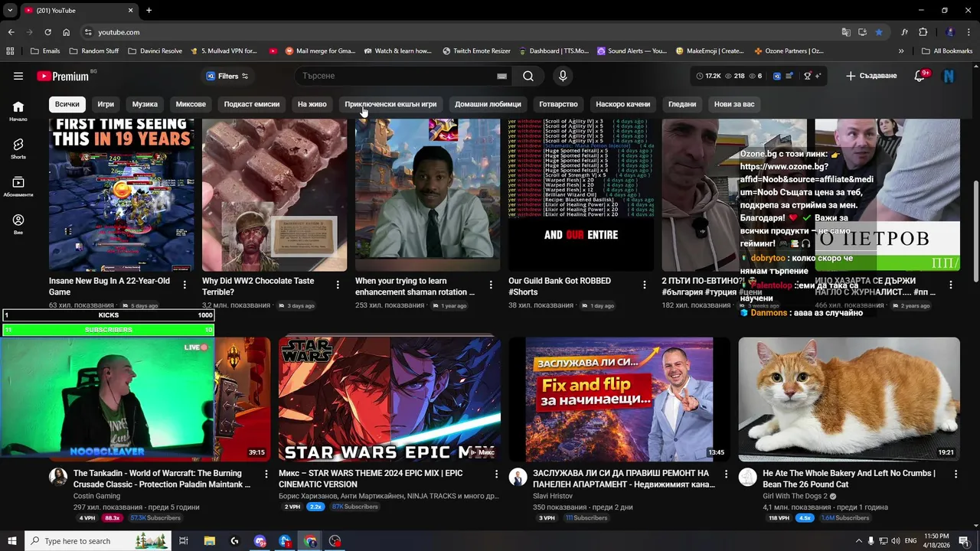Select the Всички filter chip
The image size is (980, 551).
67,104
